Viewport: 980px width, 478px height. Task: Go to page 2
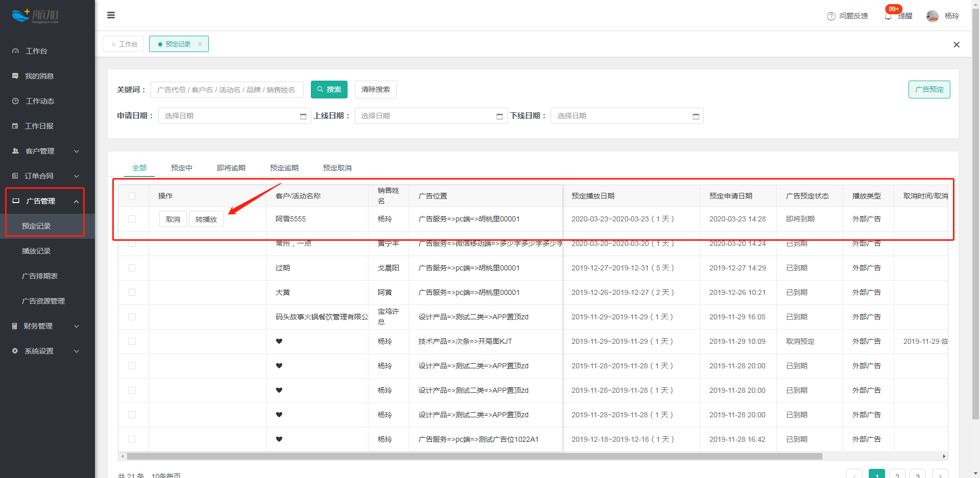point(897,474)
